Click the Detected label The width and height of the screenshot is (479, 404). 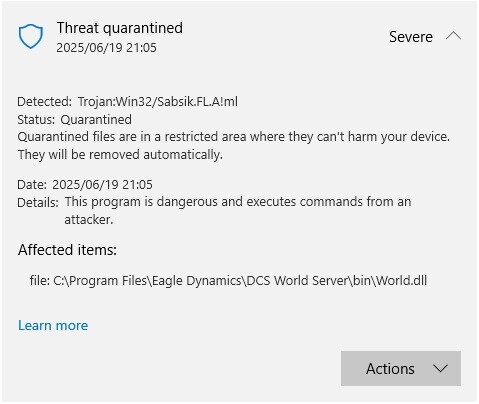pos(44,102)
